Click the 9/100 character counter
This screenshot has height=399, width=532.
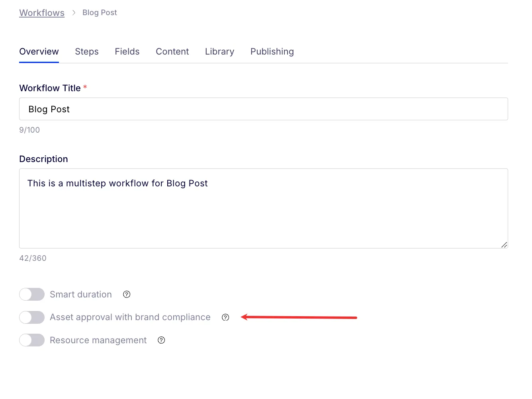(29, 130)
